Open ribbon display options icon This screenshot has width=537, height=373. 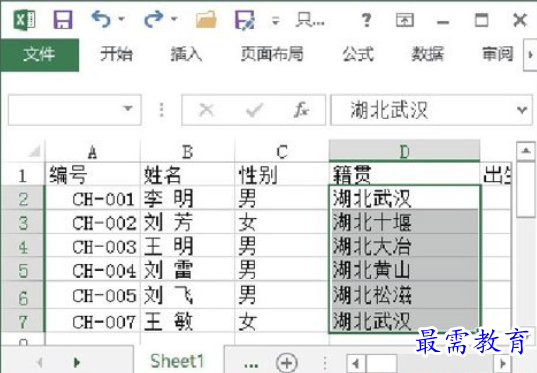pos(405,20)
